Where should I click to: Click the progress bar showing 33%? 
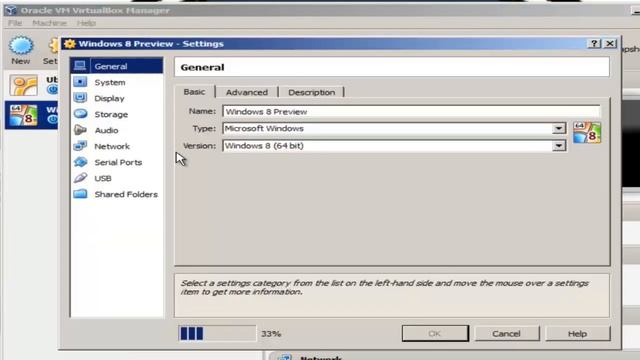tap(217, 333)
